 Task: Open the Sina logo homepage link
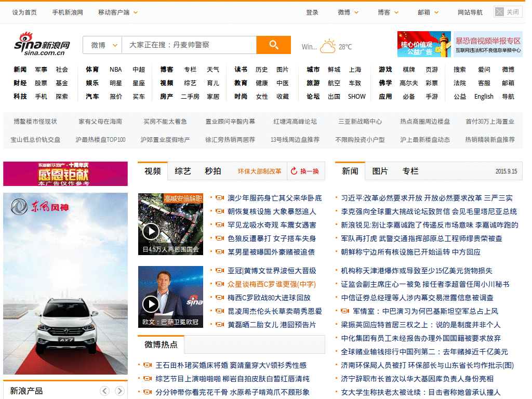pos(42,44)
